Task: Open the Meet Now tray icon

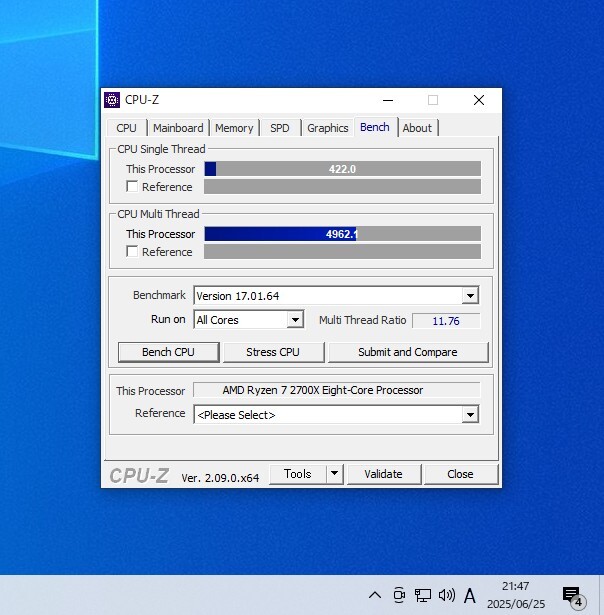Action: 399,595
